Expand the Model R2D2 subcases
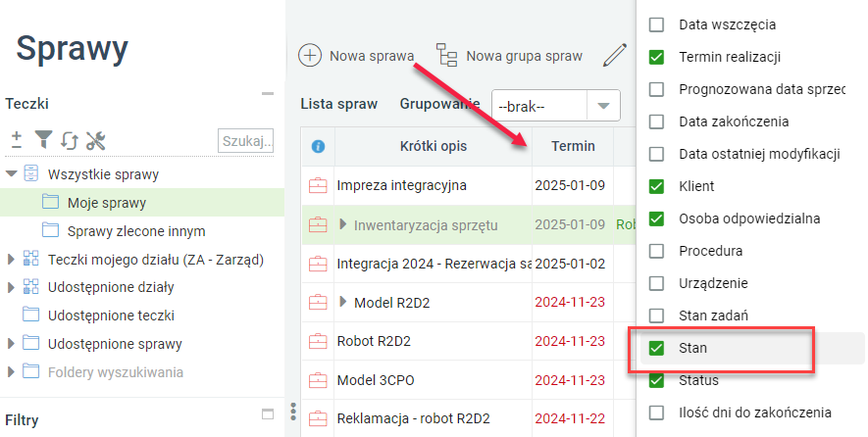Image resolution: width=868 pixels, height=437 pixels. point(343,302)
